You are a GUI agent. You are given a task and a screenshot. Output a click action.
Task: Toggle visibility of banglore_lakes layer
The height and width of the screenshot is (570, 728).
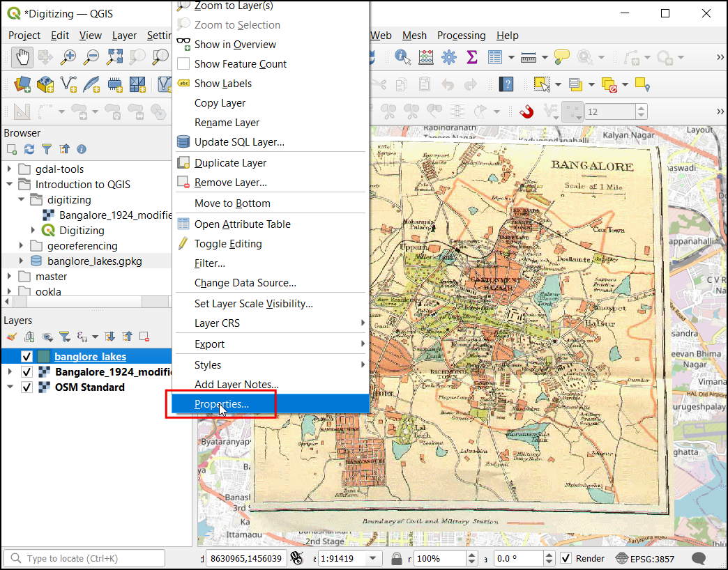click(x=27, y=357)
